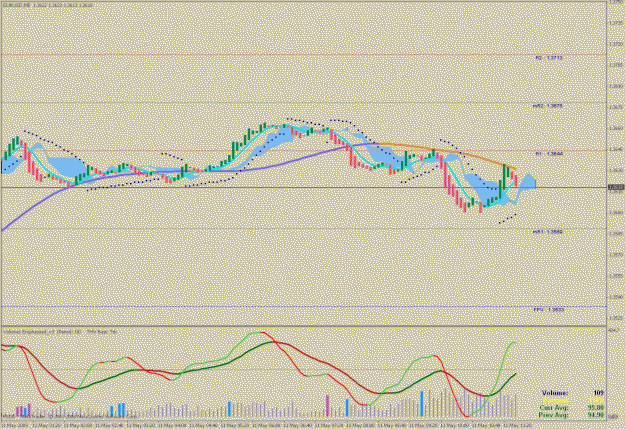Select the current price tag on price axis
Screen dimensions: 625x429
pyautogui.click(x=616, y=187)
